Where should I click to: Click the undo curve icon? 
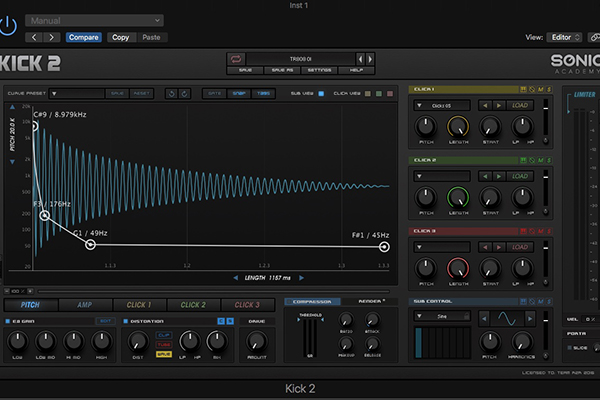(171, 93)
